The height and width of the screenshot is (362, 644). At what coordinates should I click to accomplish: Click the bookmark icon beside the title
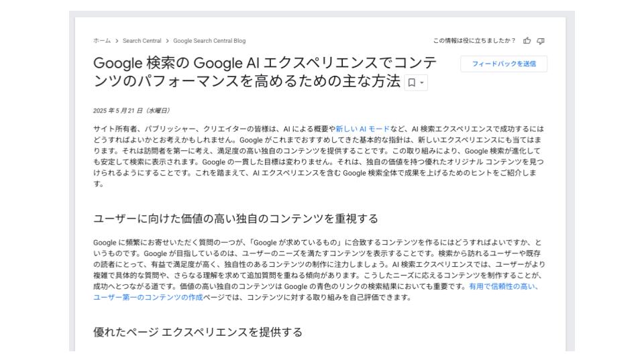coord(411,82)
